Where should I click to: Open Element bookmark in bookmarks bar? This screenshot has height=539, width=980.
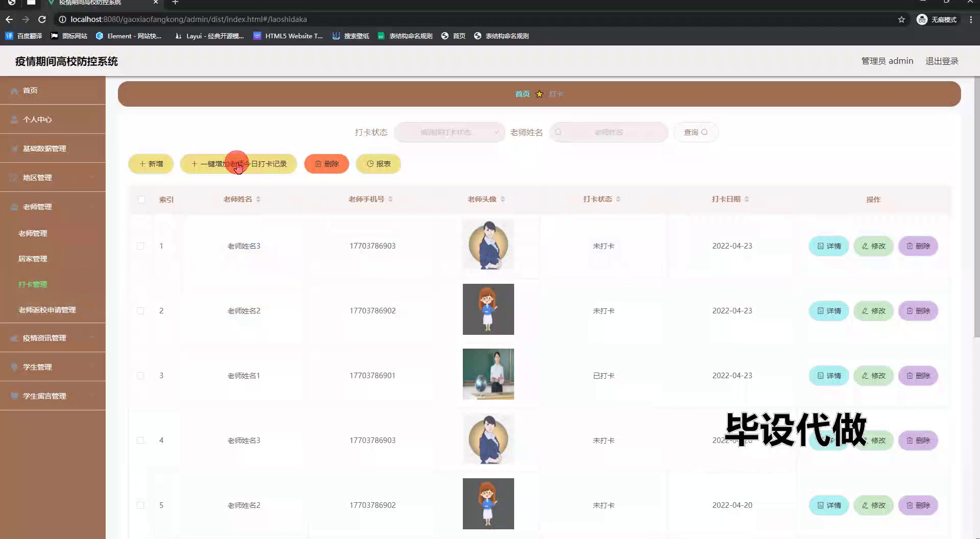129,36
